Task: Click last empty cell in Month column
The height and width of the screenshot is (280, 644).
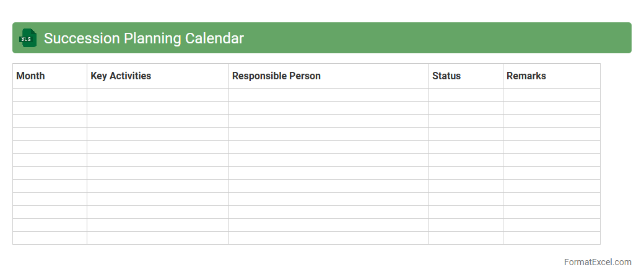Action: click(x=50, y=238)
